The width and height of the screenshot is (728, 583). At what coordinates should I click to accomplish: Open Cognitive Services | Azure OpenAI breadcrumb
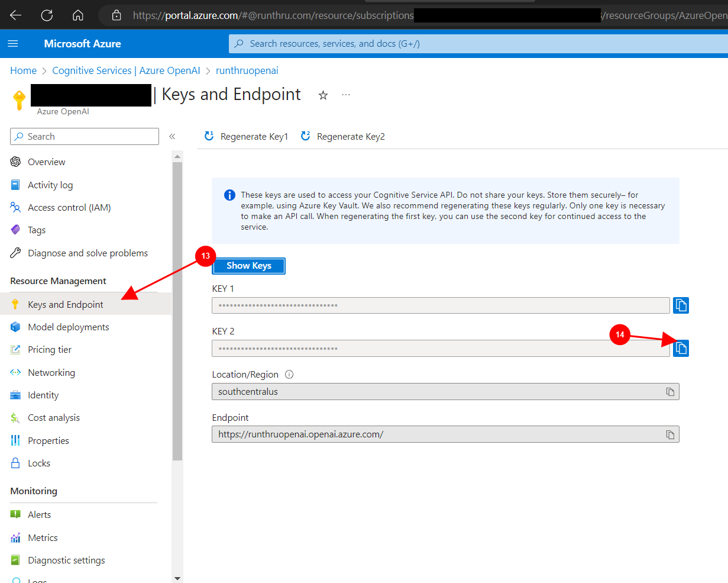tap(126, 70)
